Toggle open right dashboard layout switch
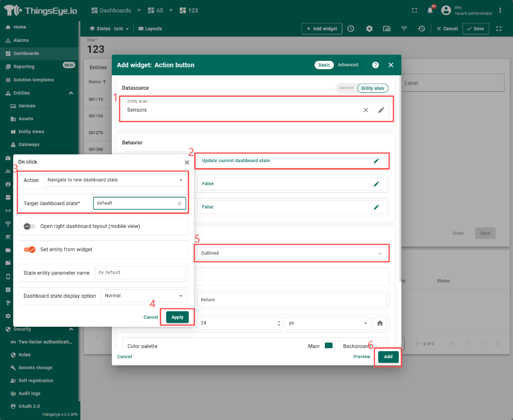Viewport: 513px width, 420px height. point(29,226)
